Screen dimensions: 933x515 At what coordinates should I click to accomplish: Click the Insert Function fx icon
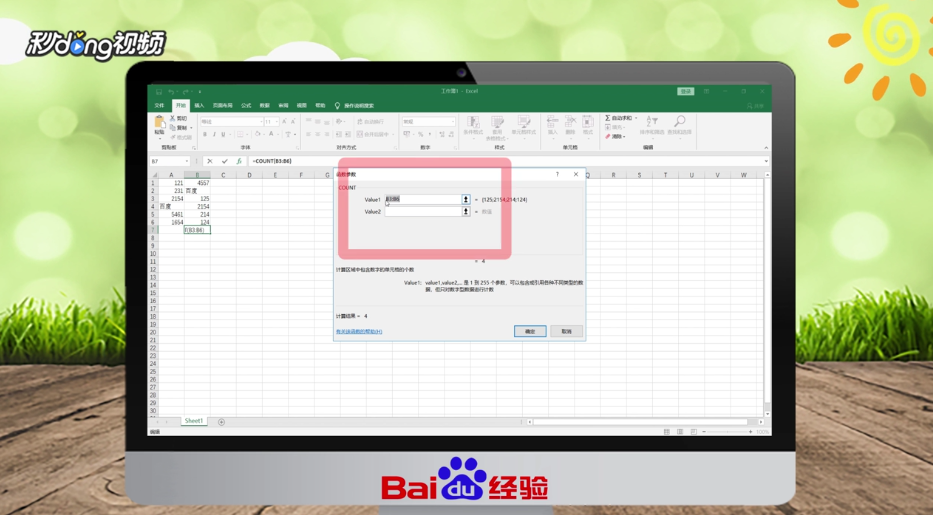click(x=239, y=161)
